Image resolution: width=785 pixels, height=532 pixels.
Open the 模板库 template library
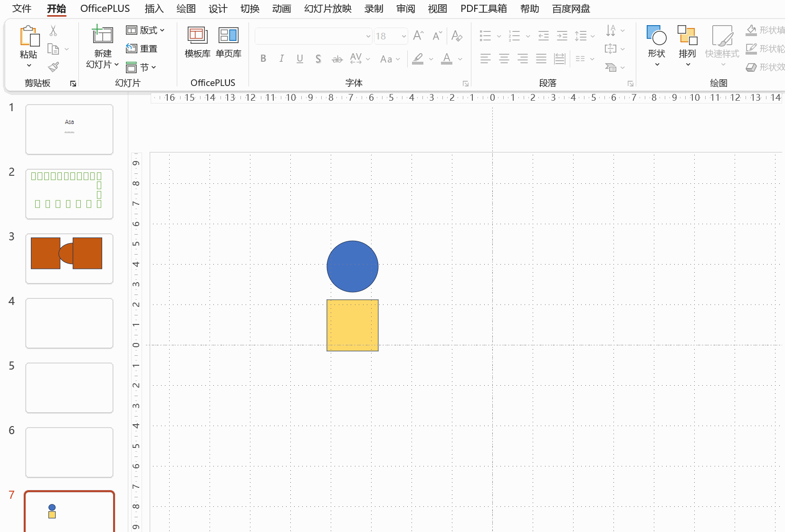197,43
